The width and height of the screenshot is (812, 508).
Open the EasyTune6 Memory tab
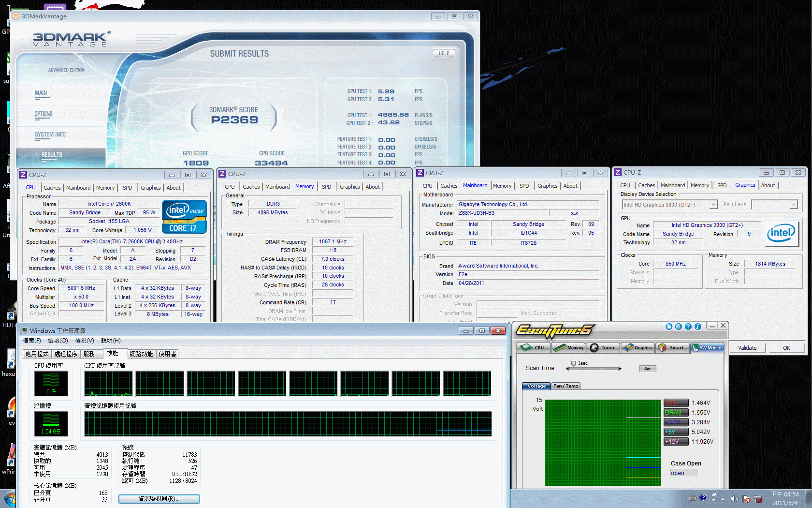[x=569, y=347]
